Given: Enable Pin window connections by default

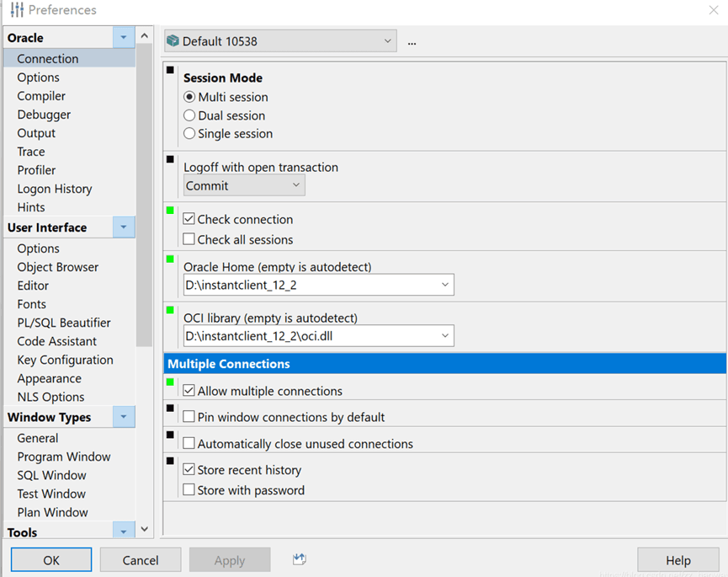Looking at the screenshot, I should pyautogui.click(x=189, y=417).
